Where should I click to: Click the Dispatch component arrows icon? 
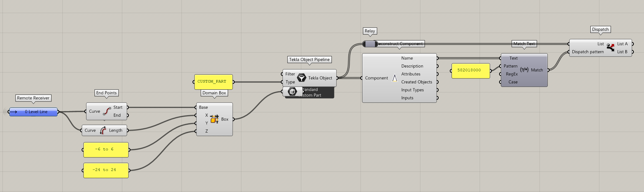coord(610,48)
